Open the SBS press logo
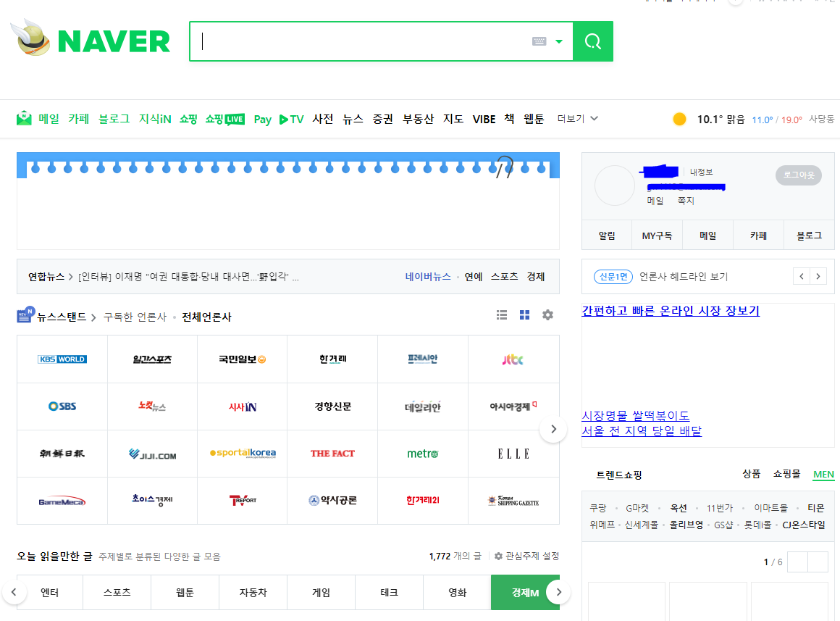 coord(62,407)
